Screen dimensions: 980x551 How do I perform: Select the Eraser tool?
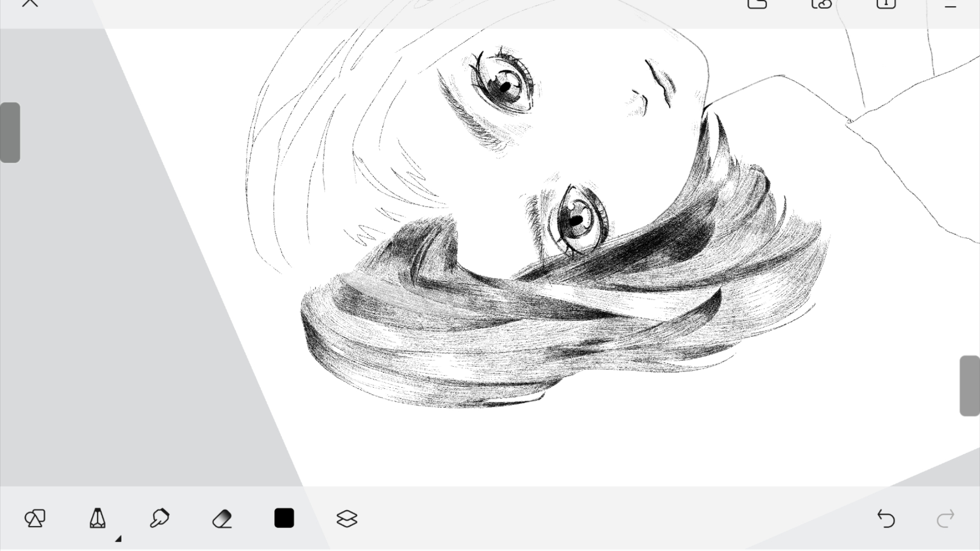[x=222, y=518]
